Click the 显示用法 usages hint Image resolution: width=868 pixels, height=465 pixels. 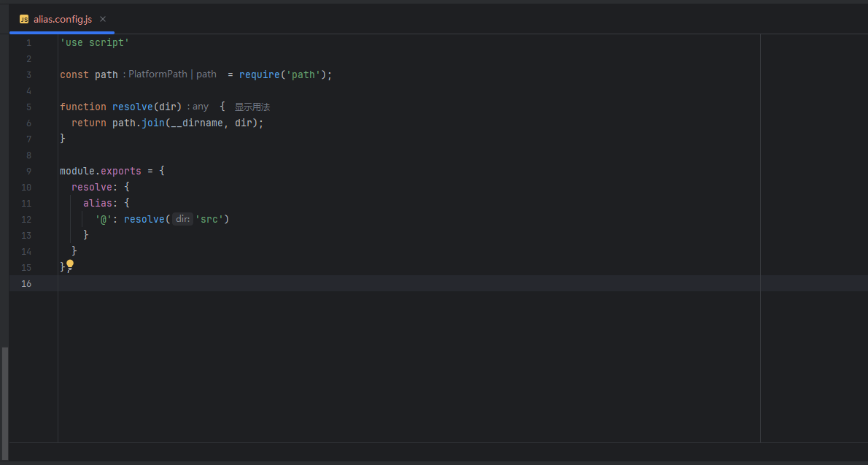(x=252, y=107)
